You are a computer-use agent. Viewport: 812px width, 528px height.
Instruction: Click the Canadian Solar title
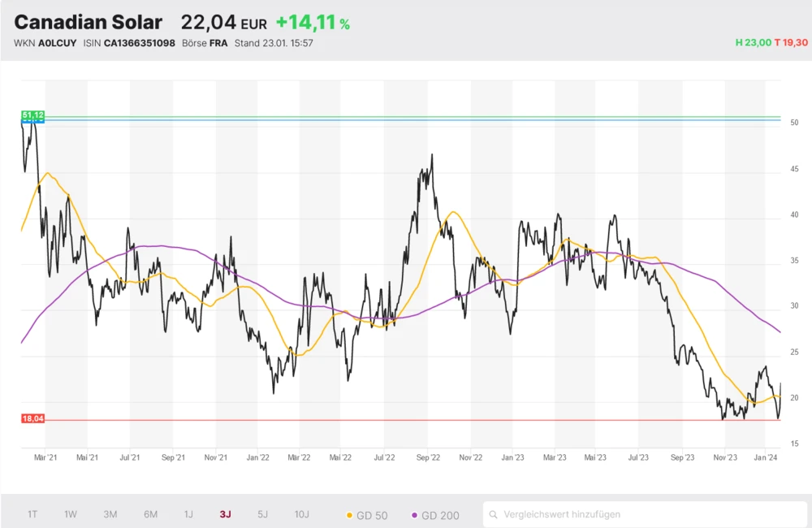click(x=89, y=23)
